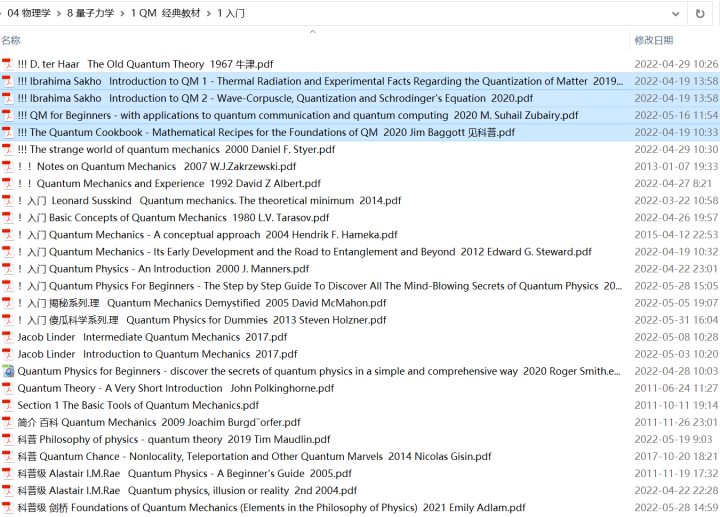This screenshot has width=720, height=517.
Task: Expand the chevron after '8 量子力学' breadcrumb
Action: (x=122, y=14)
